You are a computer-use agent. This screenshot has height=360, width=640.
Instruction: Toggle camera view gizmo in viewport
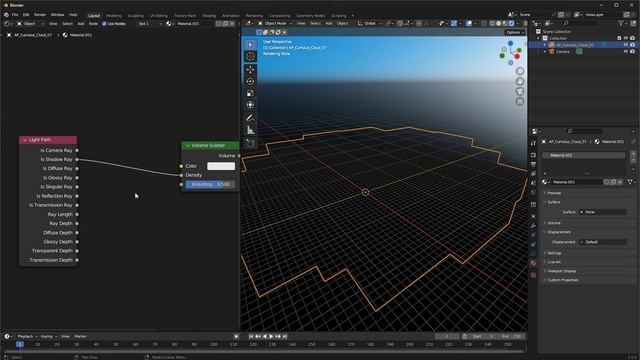click(x=520, y=91)
